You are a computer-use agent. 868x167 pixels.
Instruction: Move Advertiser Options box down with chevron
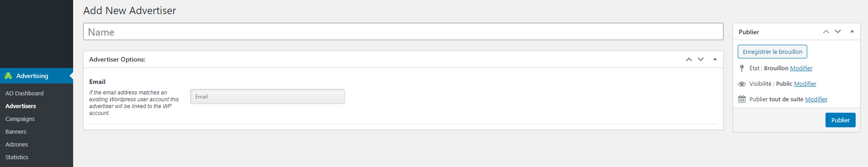coord(701,59)
